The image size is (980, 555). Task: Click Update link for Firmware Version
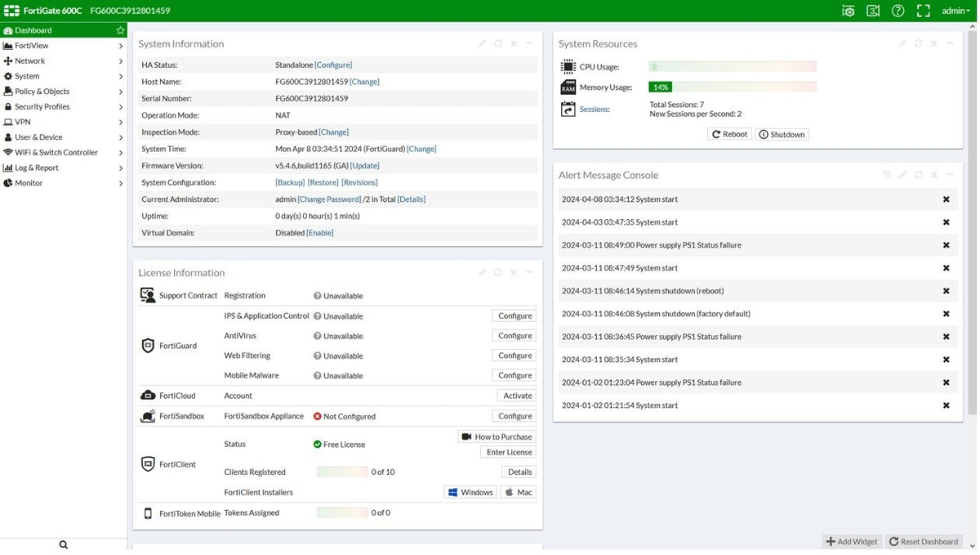365,166
